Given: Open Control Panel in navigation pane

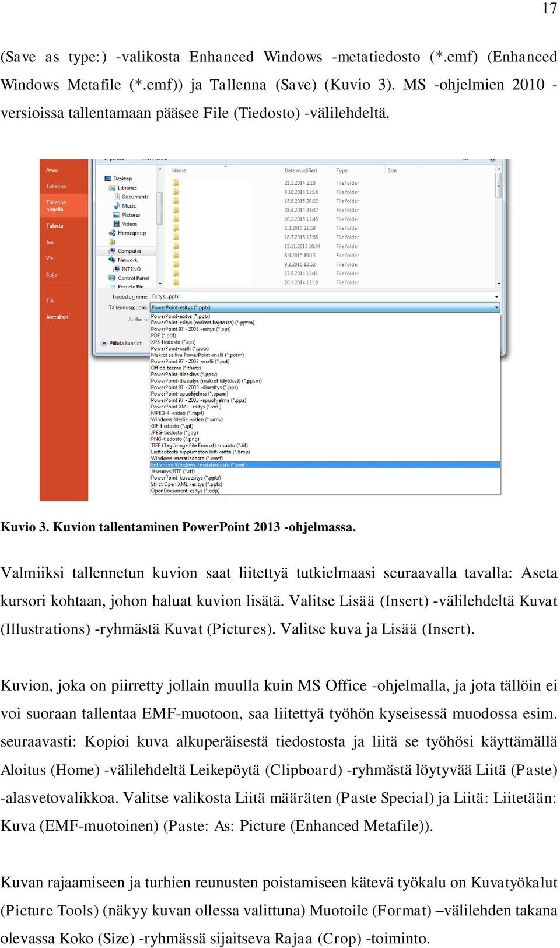Looking at the screenshot, I should [x=129, y=278].
